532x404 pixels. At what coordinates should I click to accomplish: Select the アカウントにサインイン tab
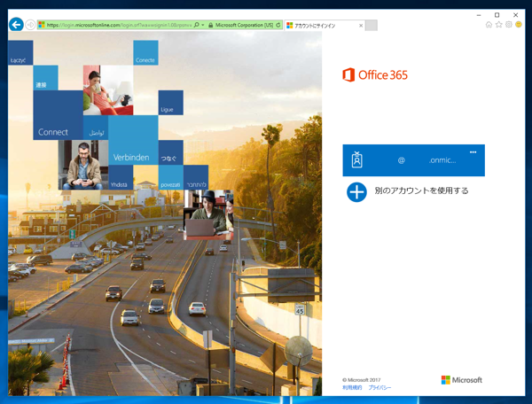325,26
